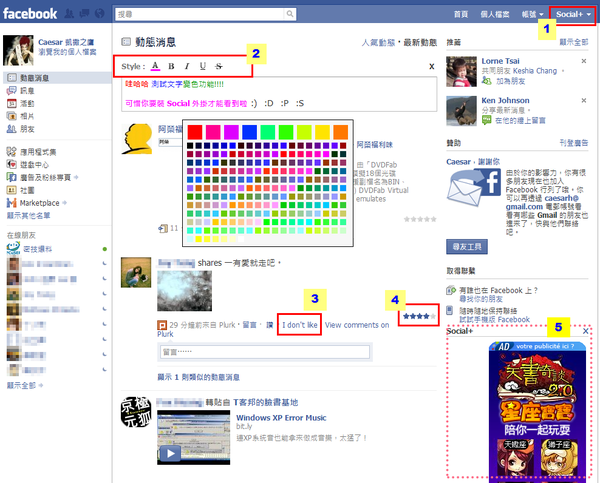
Task: Click the game advertisement banner
Action: (x=537, y=413)
